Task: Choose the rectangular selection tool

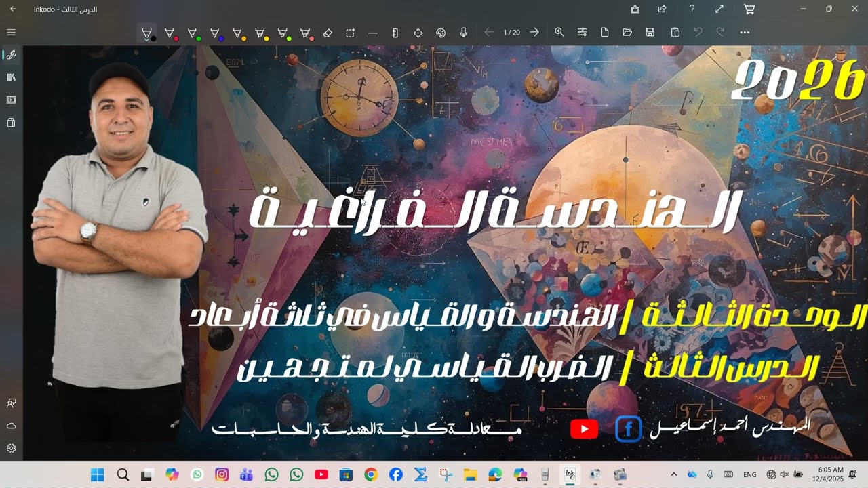Action: point(350,33)
